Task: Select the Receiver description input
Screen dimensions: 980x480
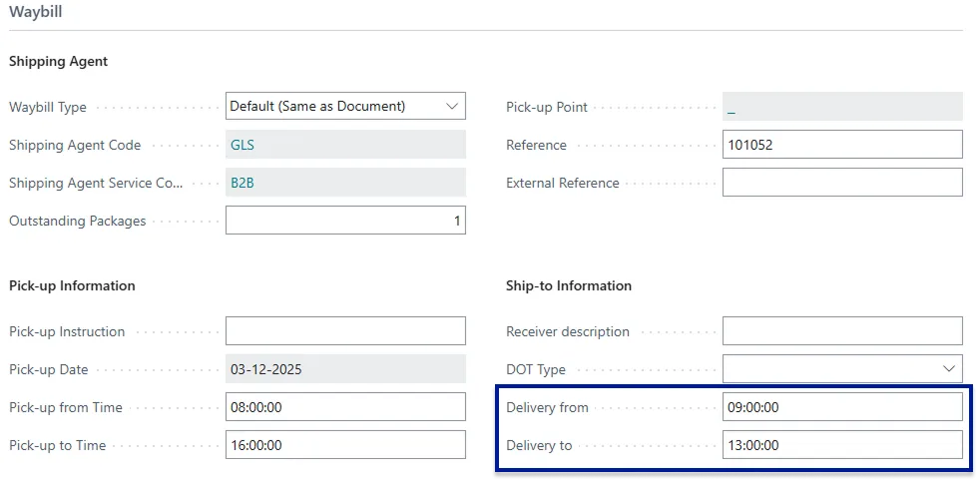Action: tap(841, 331)
